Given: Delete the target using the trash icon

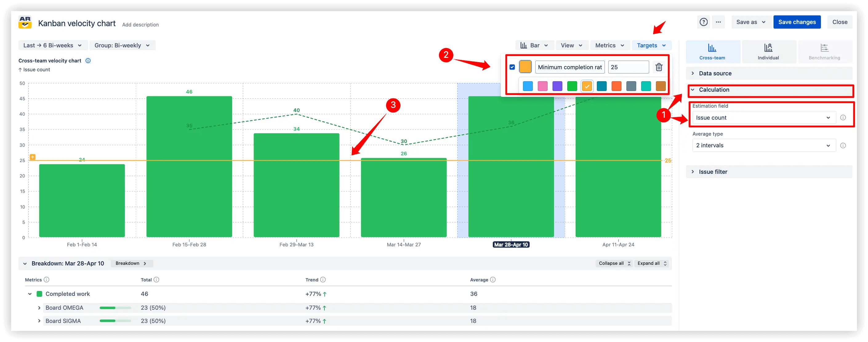Looking at the screenshot, I should 659,67.
